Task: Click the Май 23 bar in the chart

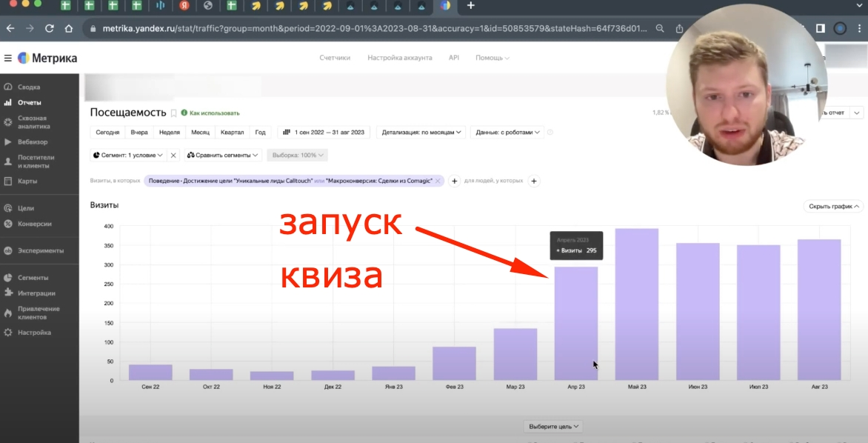Action: (x=637, y=304)
